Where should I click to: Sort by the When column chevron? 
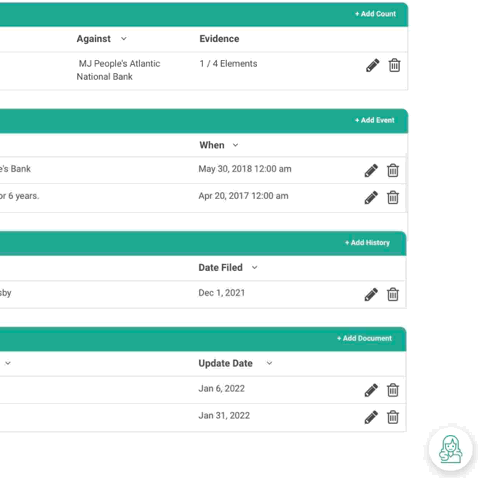[235, 145]
